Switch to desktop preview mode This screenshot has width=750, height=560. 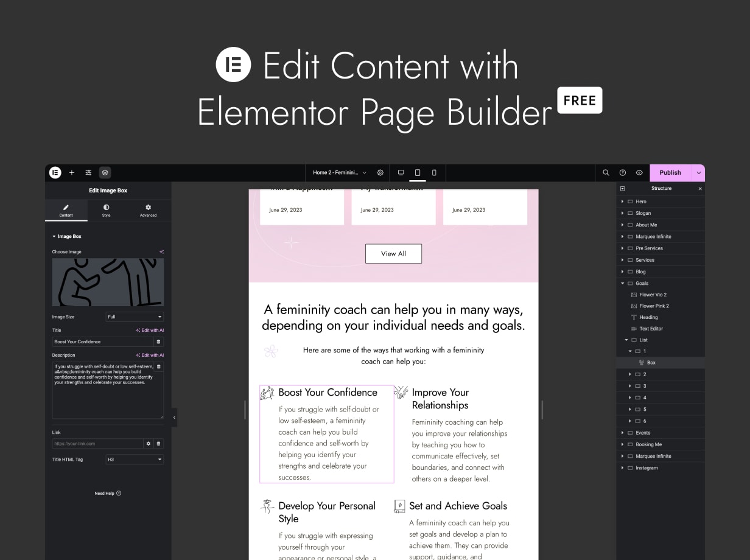click(x=401, y=172)
